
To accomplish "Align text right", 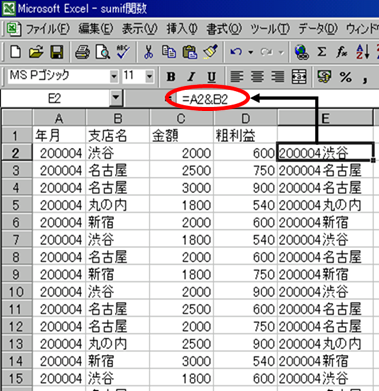I will [277, 77].
